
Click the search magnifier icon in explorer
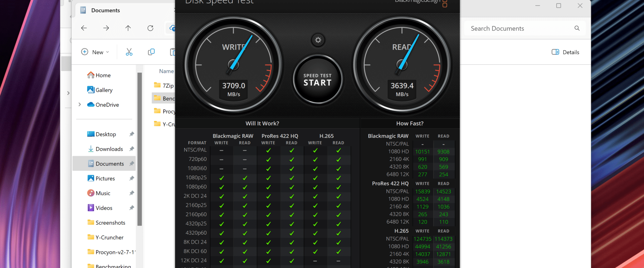point(577,28)
